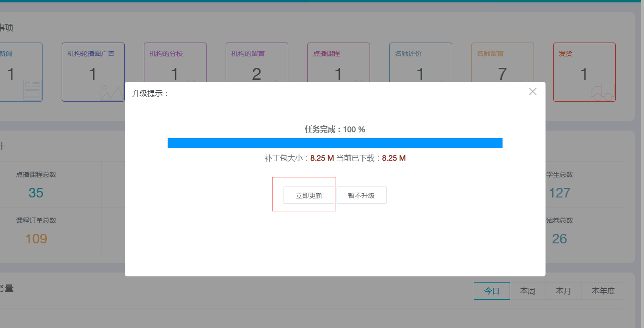Click the 课程订单总数 value 109

(x=36, y=239)
